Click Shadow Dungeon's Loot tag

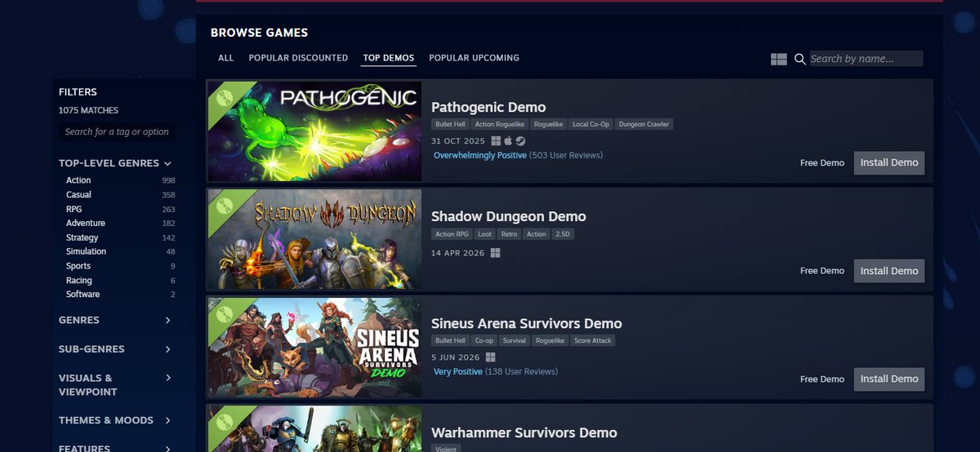coord(485,234)
